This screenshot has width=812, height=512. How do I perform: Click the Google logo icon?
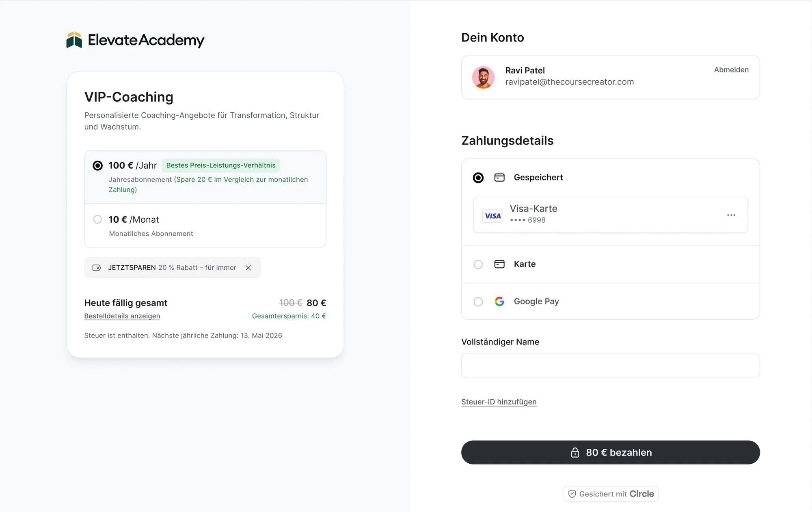click(x=499, y=301)
